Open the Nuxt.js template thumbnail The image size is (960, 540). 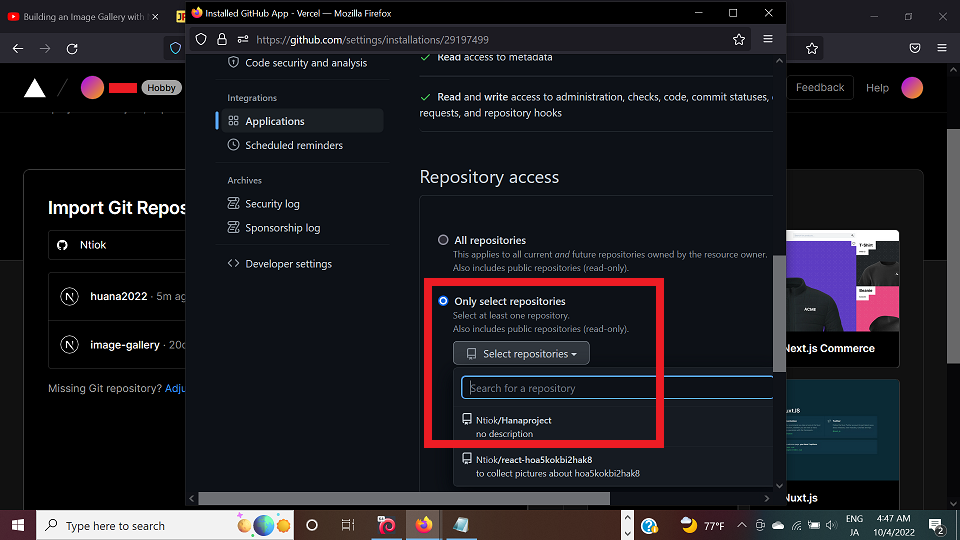click(842, 430)
